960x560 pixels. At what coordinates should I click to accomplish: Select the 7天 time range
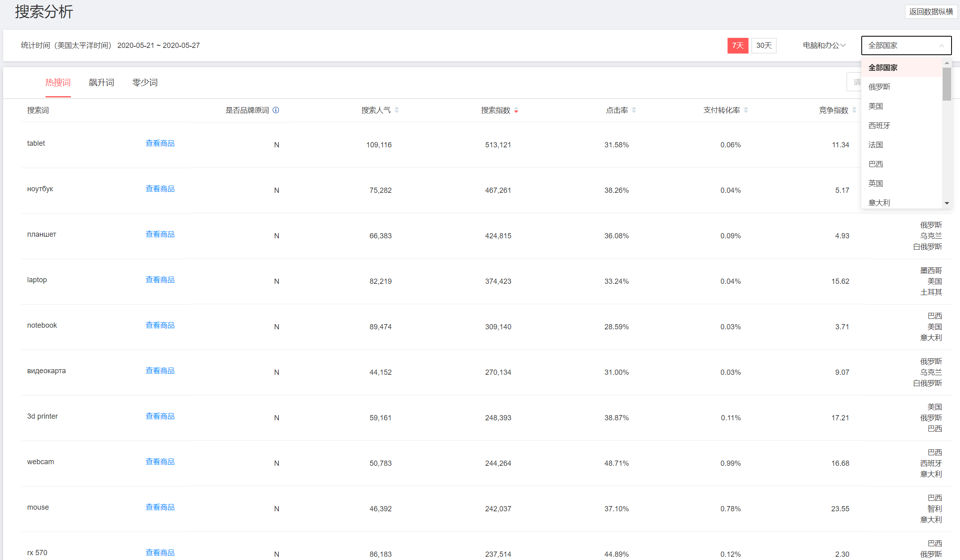738,45
